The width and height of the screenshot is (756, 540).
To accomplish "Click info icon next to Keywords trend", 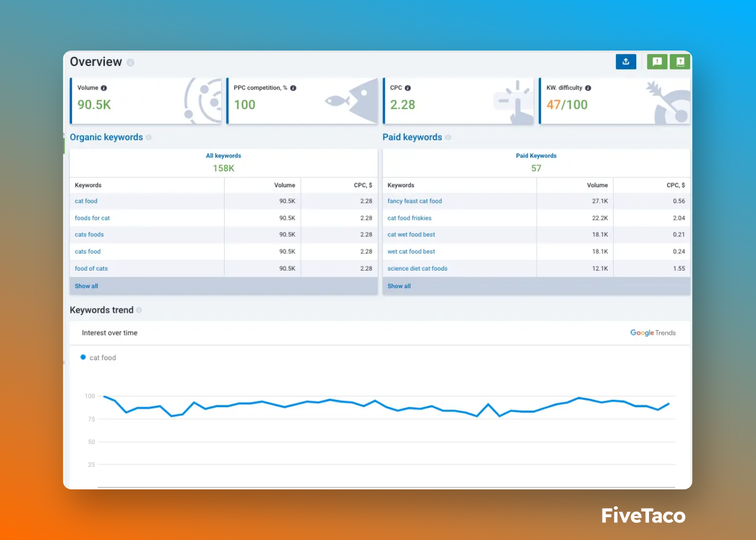I will pyautogui.click(x=139, y=310).
